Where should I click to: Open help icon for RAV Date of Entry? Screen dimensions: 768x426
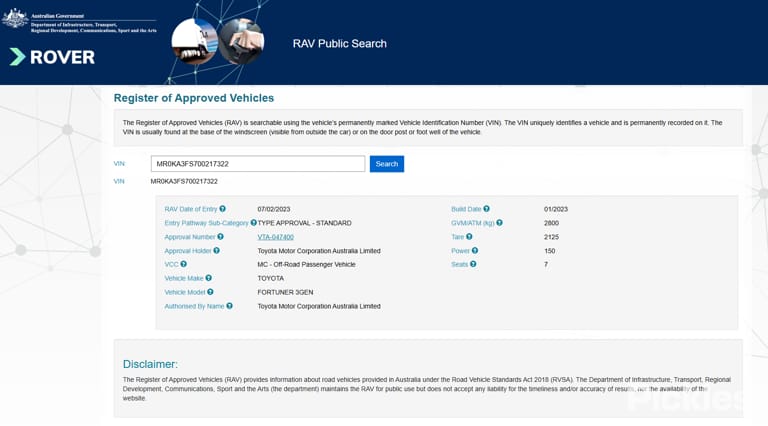click(222, 209)
